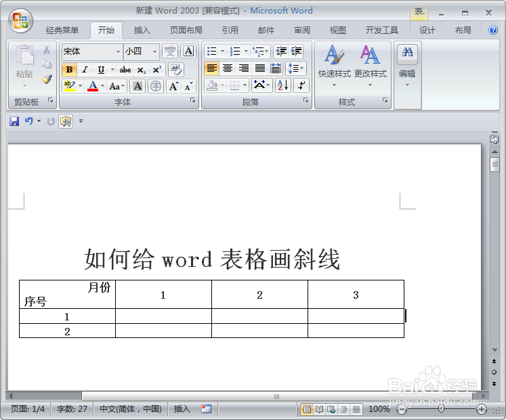Decrease paragraph indent

[281, 51]
